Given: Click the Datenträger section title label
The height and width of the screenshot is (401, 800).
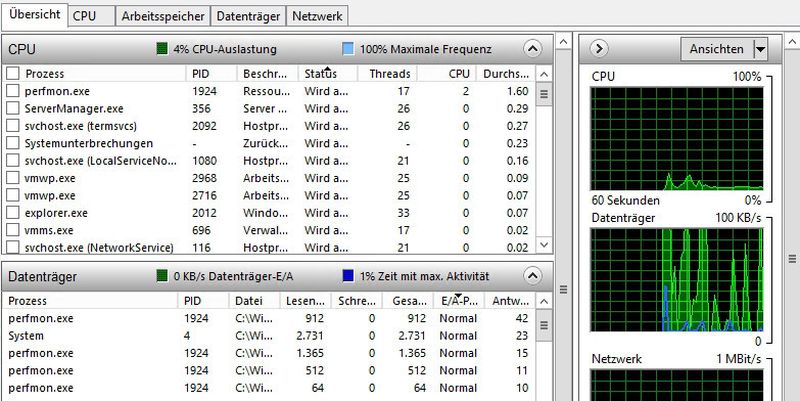Looking at the screenshot, I should pyautogui.click(x=42, y=276).
